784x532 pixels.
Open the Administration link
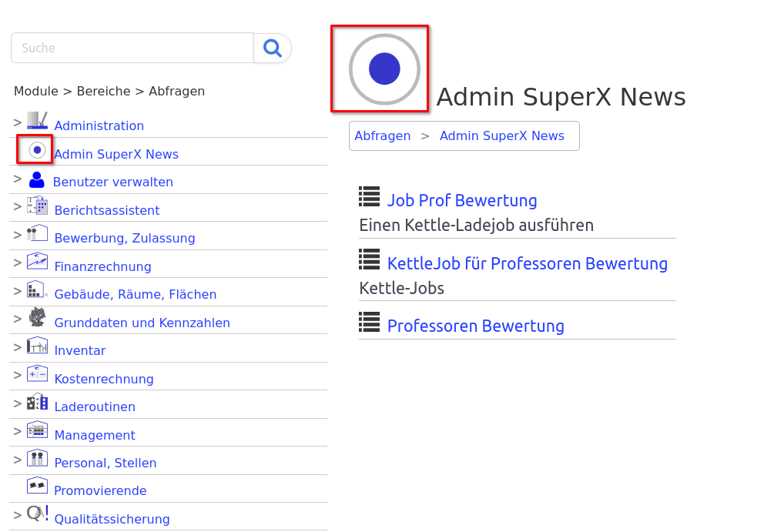(99, 125)
